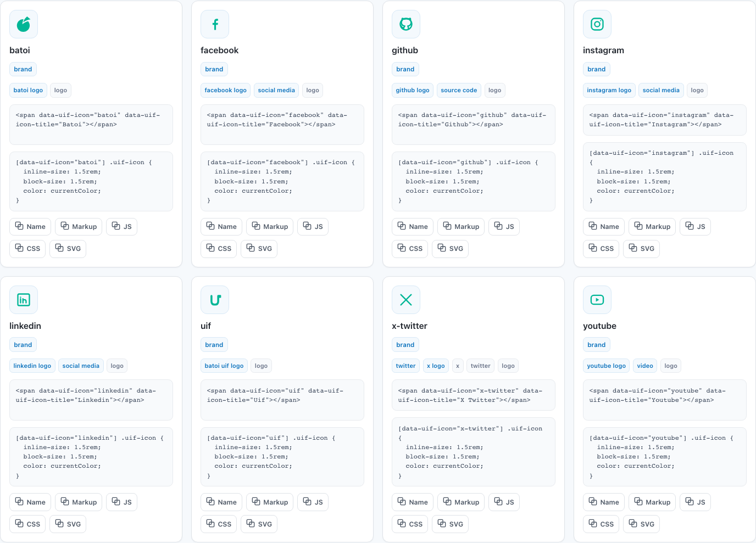Select the 'twitter' blue tag
Screen dimensions: 756x543
[405, 366]
